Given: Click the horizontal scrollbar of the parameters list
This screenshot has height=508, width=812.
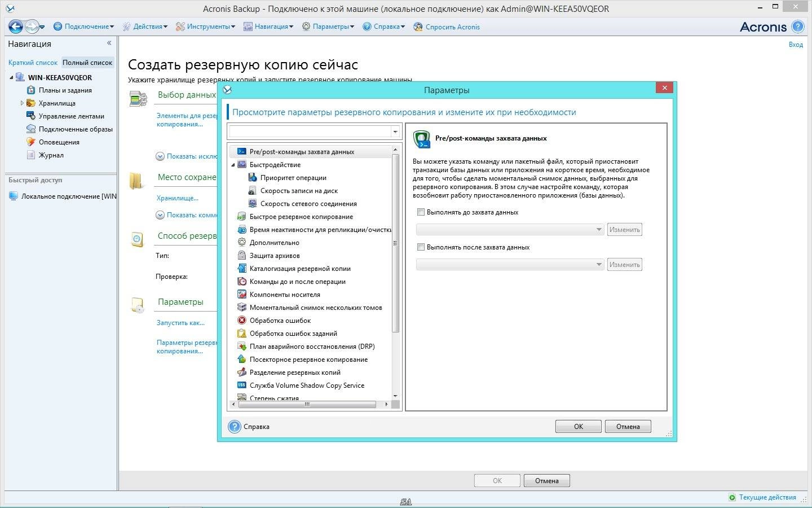Looking at the screenshot, I should [307, 404].
